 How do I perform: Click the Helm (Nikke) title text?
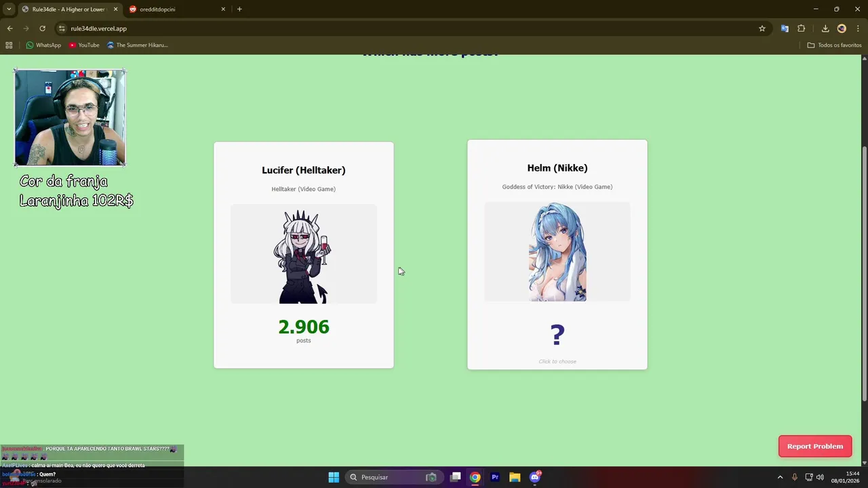coord(557,168)
